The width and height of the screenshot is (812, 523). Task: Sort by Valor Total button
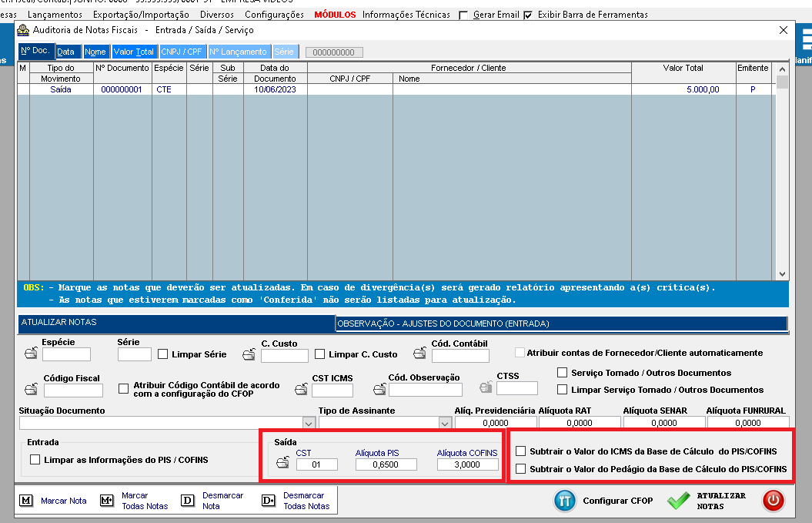[134, 52]
